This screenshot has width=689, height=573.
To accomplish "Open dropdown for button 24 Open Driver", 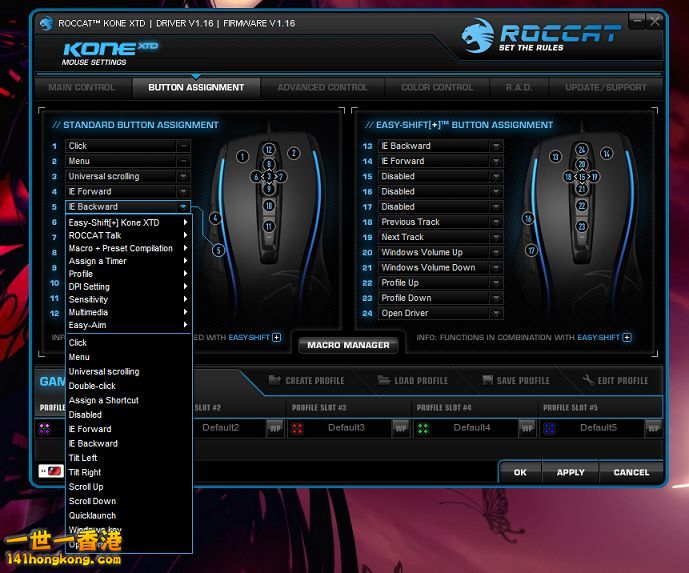I will 496,313.
